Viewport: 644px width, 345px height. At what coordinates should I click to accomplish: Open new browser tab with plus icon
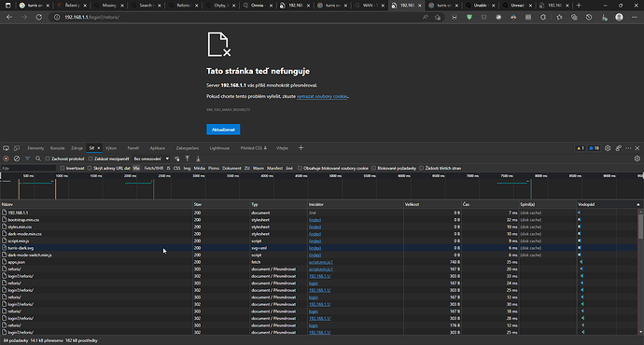[579, 6]
